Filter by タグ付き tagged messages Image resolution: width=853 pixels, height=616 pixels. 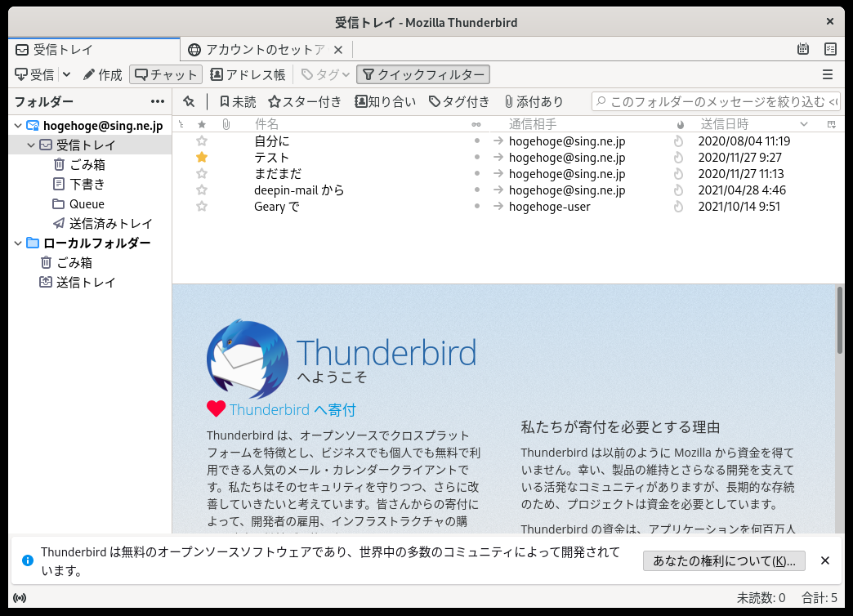[459, 102]
